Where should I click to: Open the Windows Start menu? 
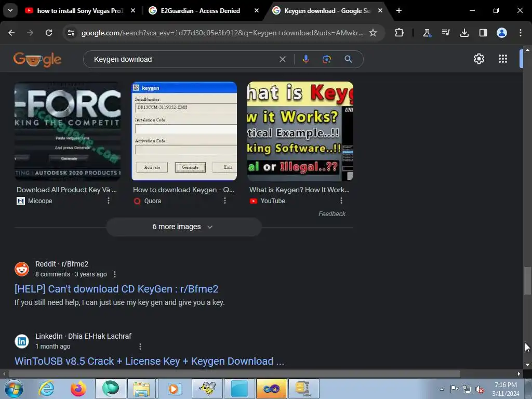point(14,389)
